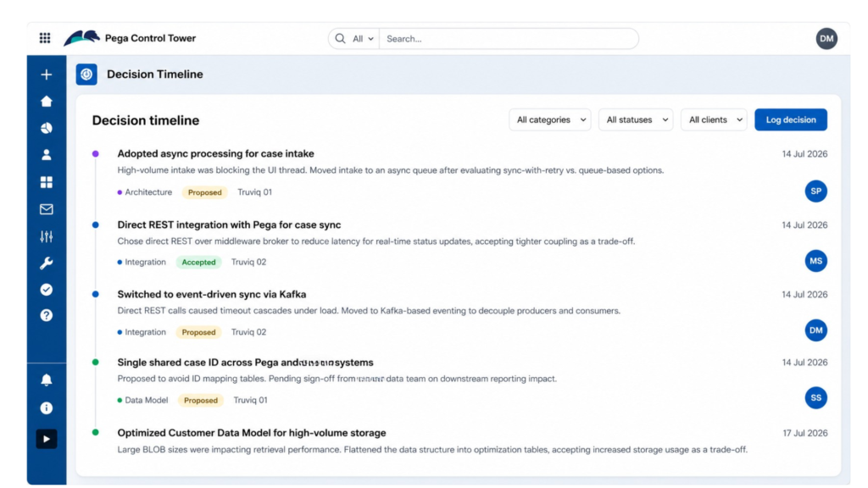Click the plus Create icon in sidebar
Viewport: 868px width, 488px height.
[x=47, y=75]
